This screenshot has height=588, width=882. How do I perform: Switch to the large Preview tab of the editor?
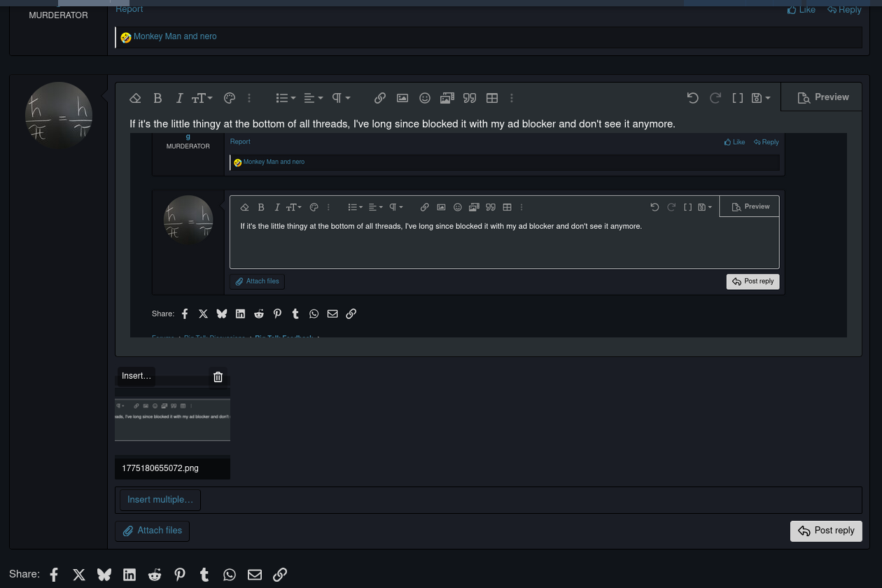pyautogui.click(x=822, y=98)
